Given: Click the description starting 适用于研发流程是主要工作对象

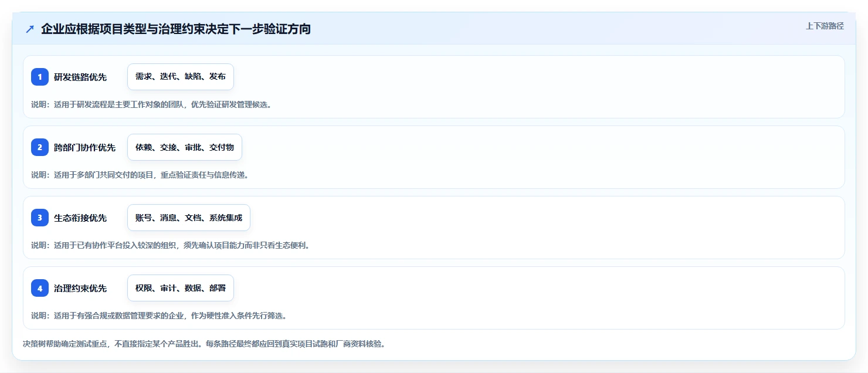Looking at the screenshot, I should pyautogui.click(x=151, y=104).
